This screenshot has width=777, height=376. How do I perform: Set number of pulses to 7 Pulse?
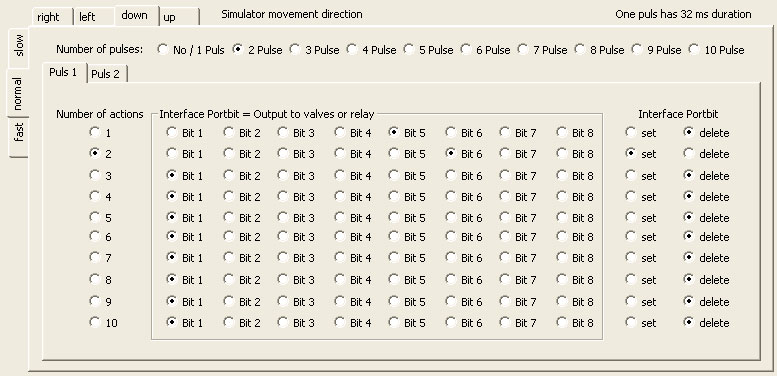click(523, 50)
